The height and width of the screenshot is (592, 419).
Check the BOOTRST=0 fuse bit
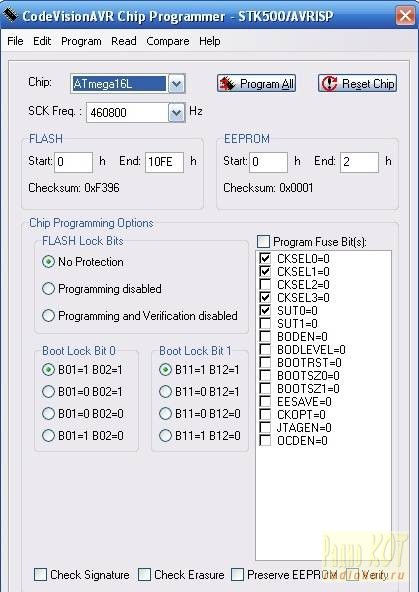pyautogui.click(x=265, y=362)
